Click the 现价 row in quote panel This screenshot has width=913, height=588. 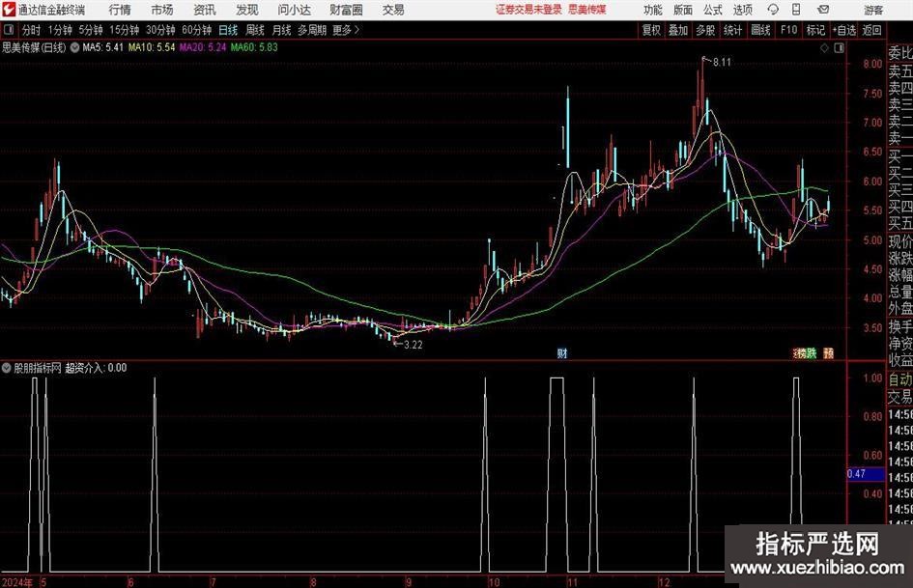pos(900,241)
